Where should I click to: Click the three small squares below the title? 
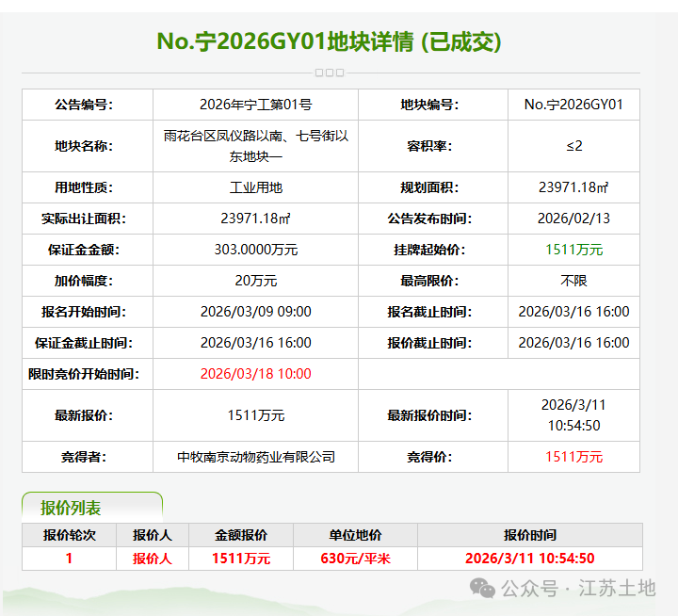pyautogui.click(x=330, y=73)
